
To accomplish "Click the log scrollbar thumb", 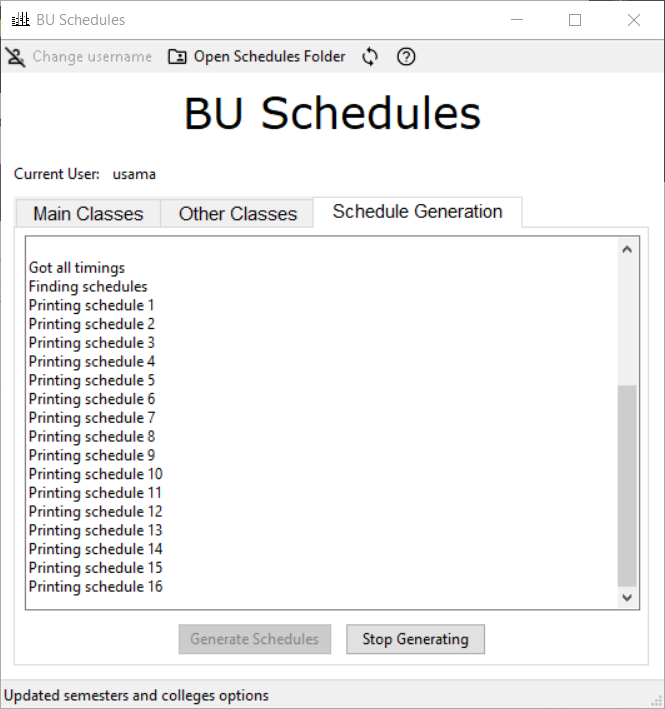I will tap(627, 485).
